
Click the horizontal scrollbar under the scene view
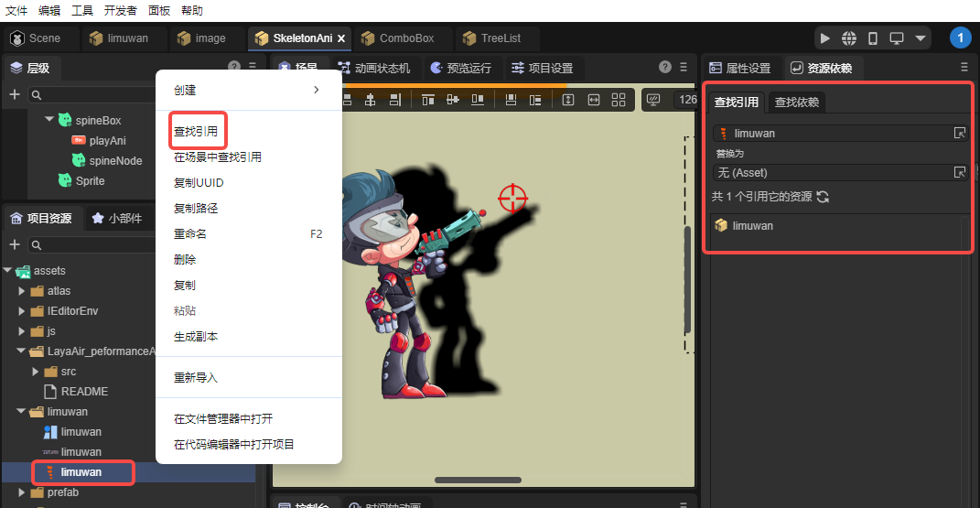(478, 480)
